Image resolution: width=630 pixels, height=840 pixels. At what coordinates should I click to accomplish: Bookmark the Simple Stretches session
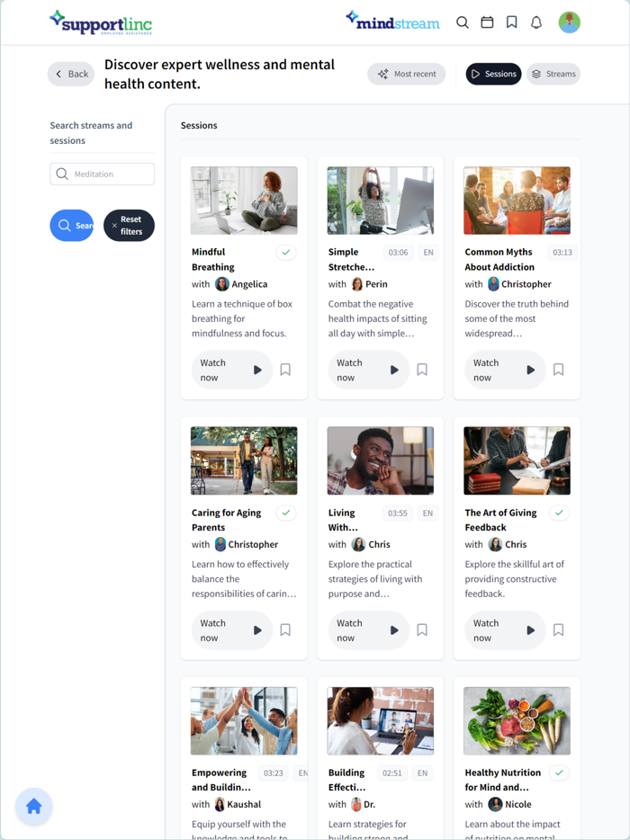422,370
